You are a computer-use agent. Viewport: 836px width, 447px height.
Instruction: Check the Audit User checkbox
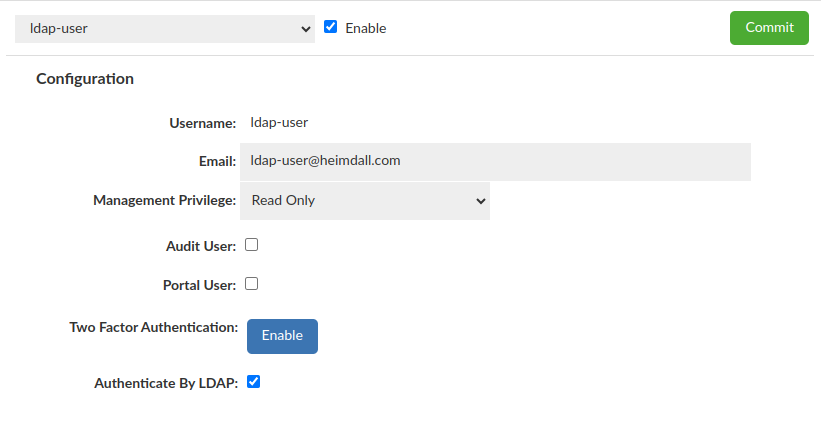252,244
